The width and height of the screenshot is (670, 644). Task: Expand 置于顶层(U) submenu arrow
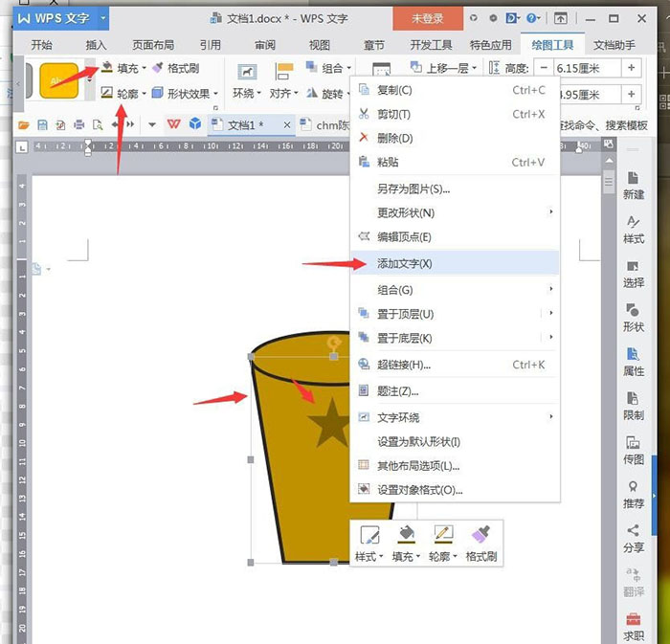pyautogui.click(x=551, y=314)
